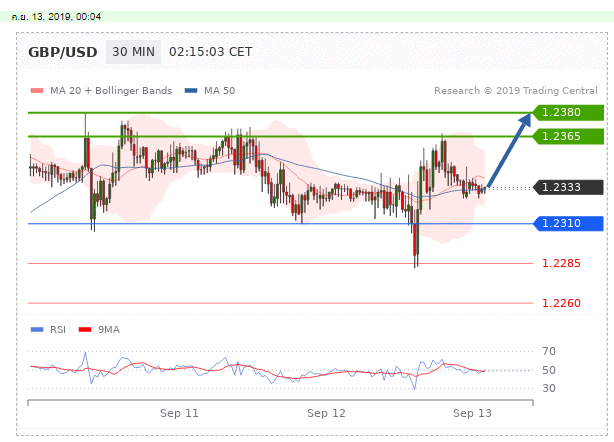Click the 30 MIN timeframe badge
Viewport: 614px width, 442px height.
(134, 52)
